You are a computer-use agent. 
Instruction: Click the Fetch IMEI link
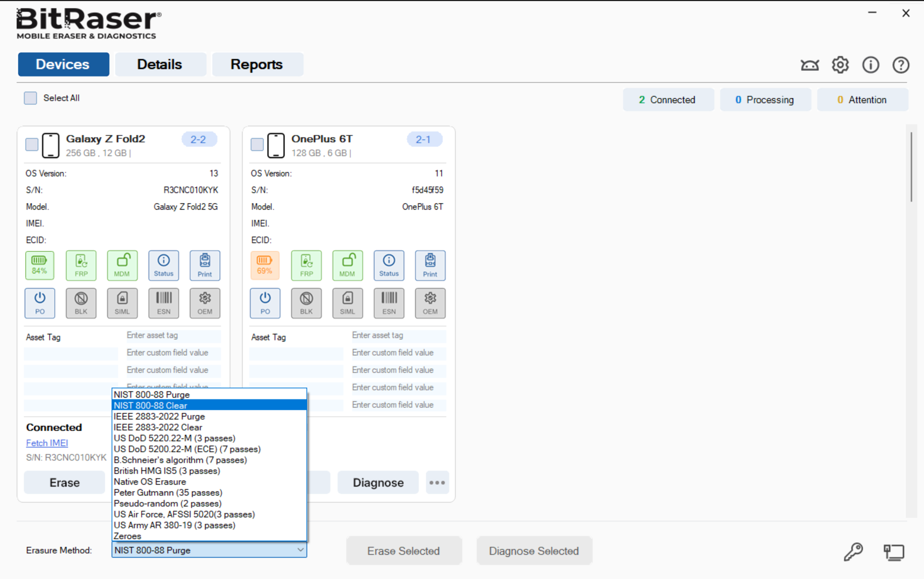(x=47, y=443)
